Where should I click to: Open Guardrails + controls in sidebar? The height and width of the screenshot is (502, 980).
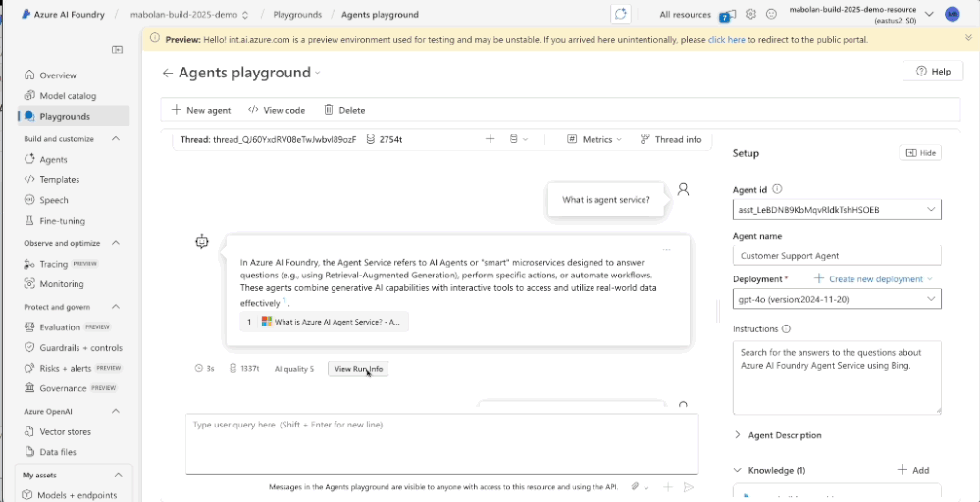pos(80,348)
